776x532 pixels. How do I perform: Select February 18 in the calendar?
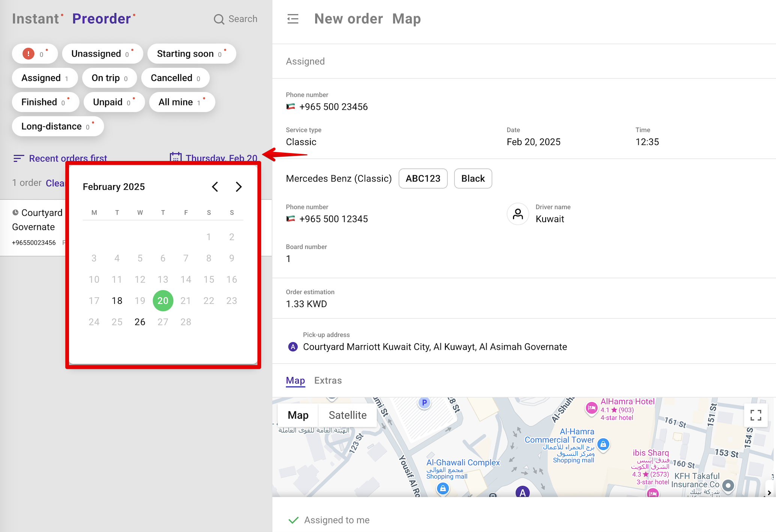point(117,301)
